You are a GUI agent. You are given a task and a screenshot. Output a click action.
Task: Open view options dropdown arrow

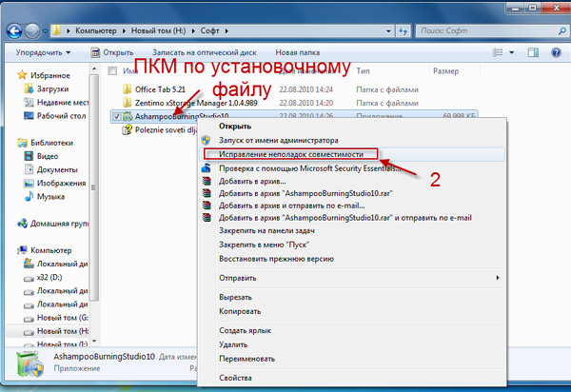[512, 52]
